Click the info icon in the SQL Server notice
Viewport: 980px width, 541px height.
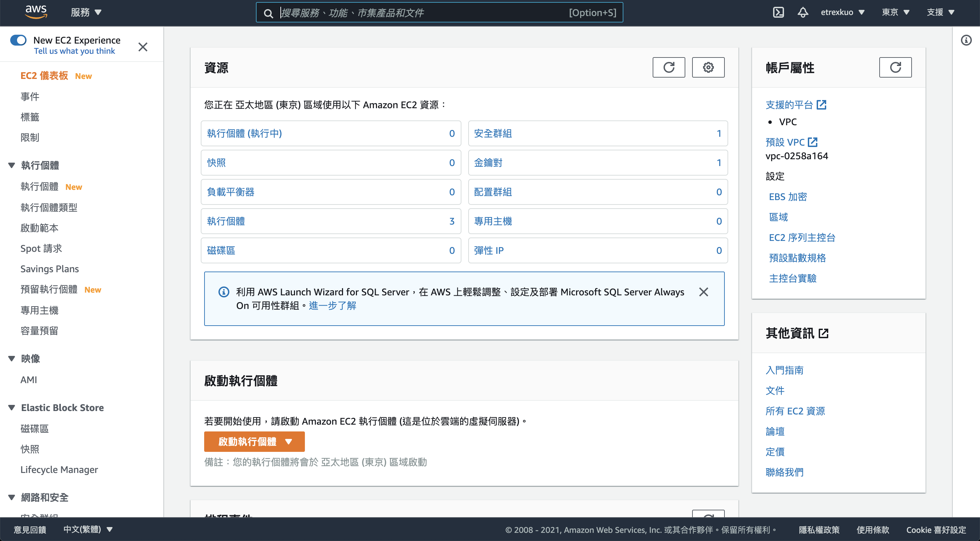[224, 292]
